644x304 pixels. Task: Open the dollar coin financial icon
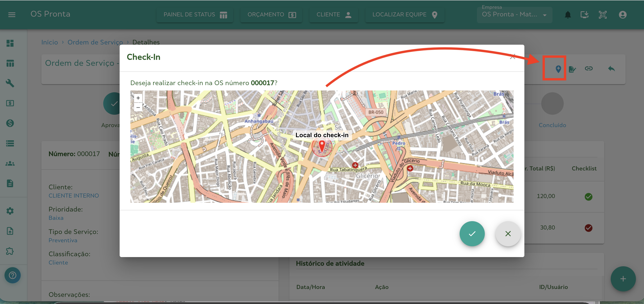10,123
